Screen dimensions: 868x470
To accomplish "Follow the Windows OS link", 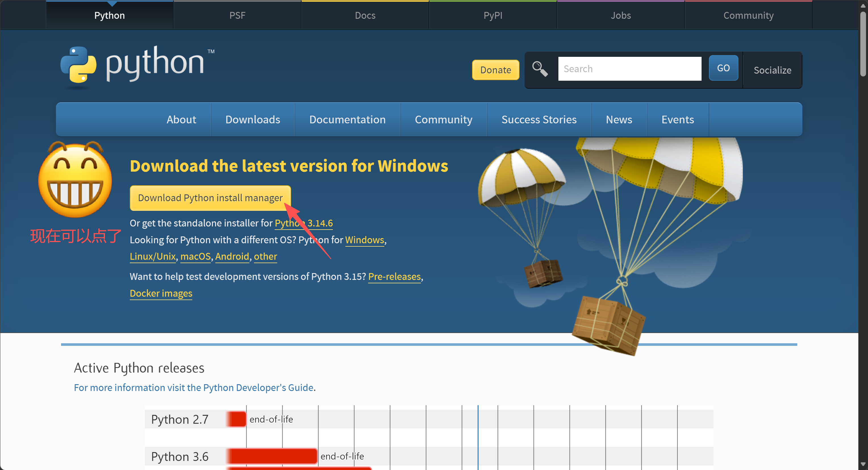I will pos(365,240).
